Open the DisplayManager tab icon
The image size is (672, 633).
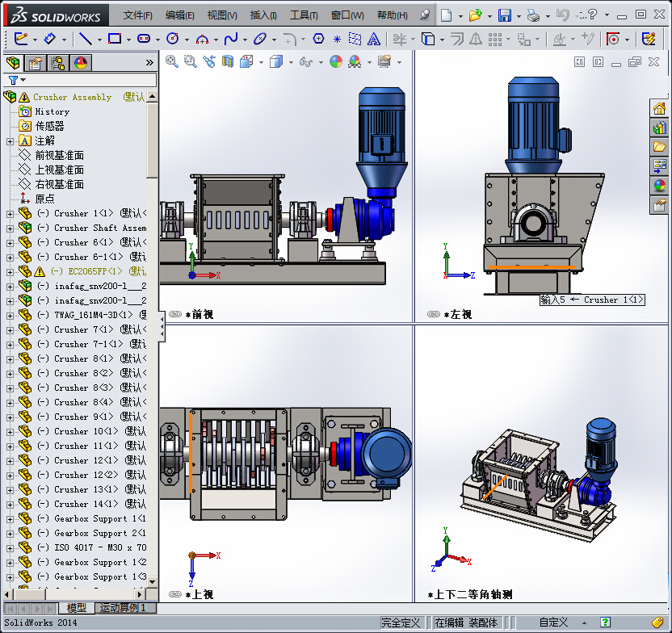80,63
